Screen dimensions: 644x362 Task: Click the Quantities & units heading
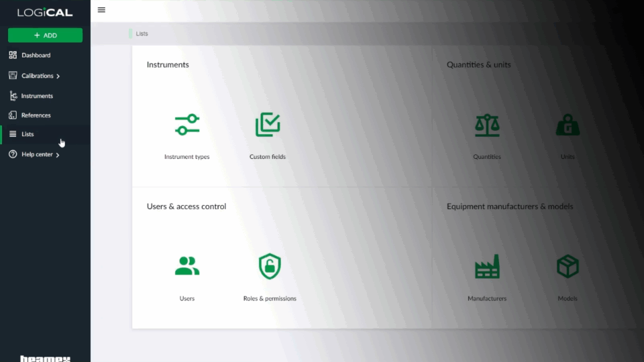(478, 65)
